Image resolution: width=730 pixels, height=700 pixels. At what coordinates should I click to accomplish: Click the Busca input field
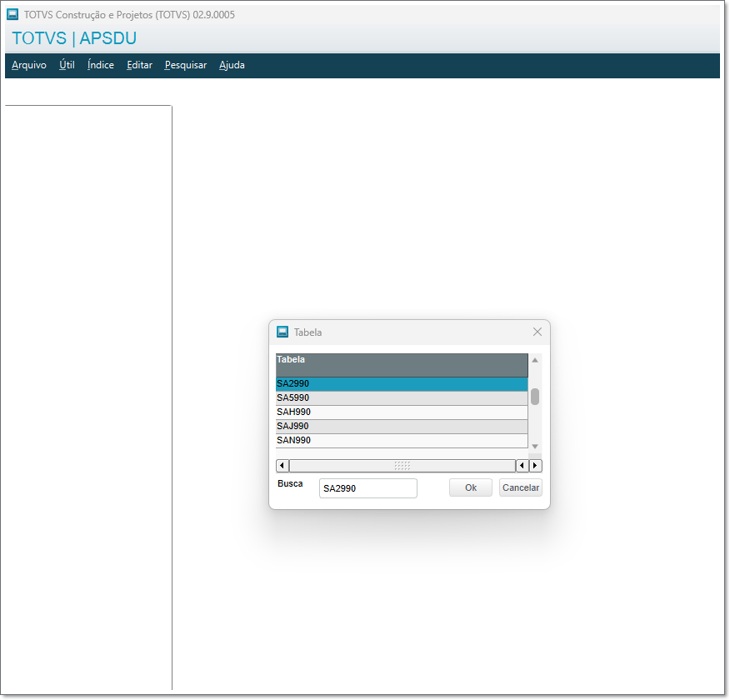click(367, 488)
